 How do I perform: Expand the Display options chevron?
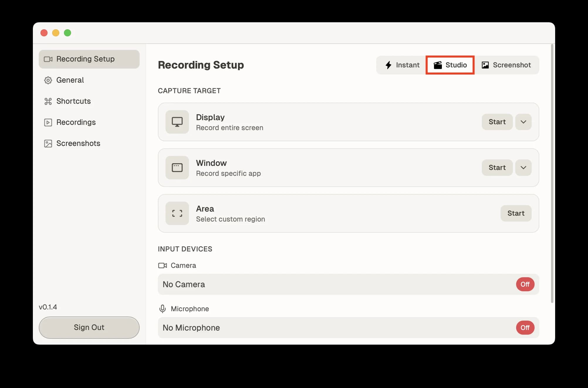coord(523,122)
